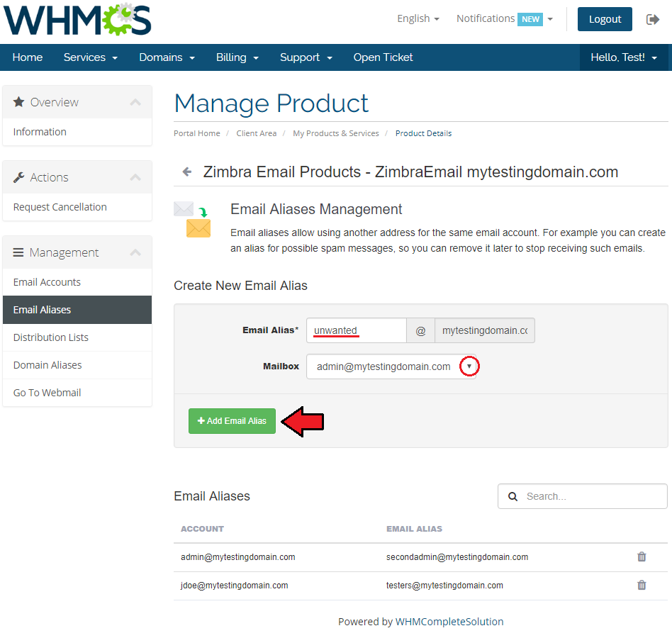Screen dimensions: 672x638
Task: Click the Overview star icon
Action: [18, 102]
